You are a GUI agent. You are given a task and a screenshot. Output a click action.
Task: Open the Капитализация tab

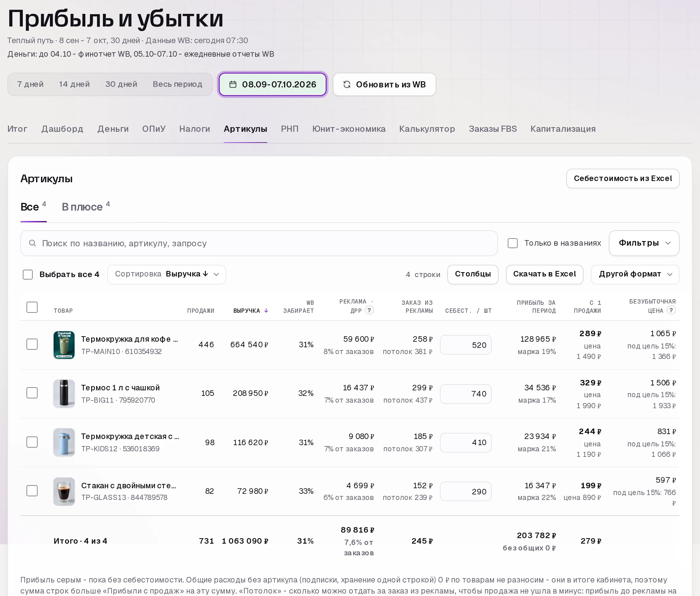563,129
